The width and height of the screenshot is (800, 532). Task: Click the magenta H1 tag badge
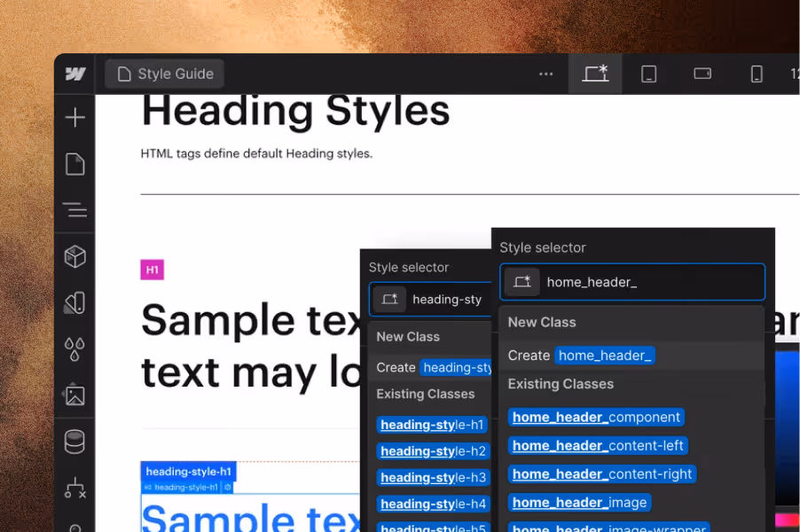pyautogui.click(x=152, y=270)
